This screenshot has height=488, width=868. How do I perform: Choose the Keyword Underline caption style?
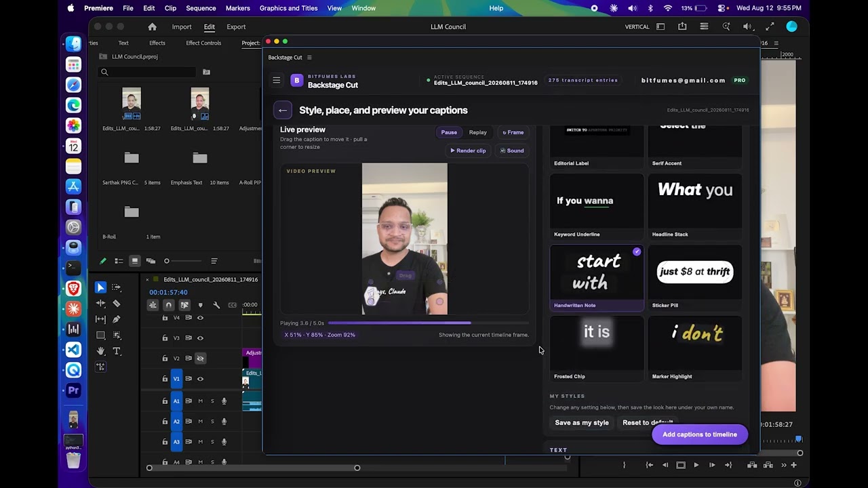pyautogui.click(x=597, y=206)
